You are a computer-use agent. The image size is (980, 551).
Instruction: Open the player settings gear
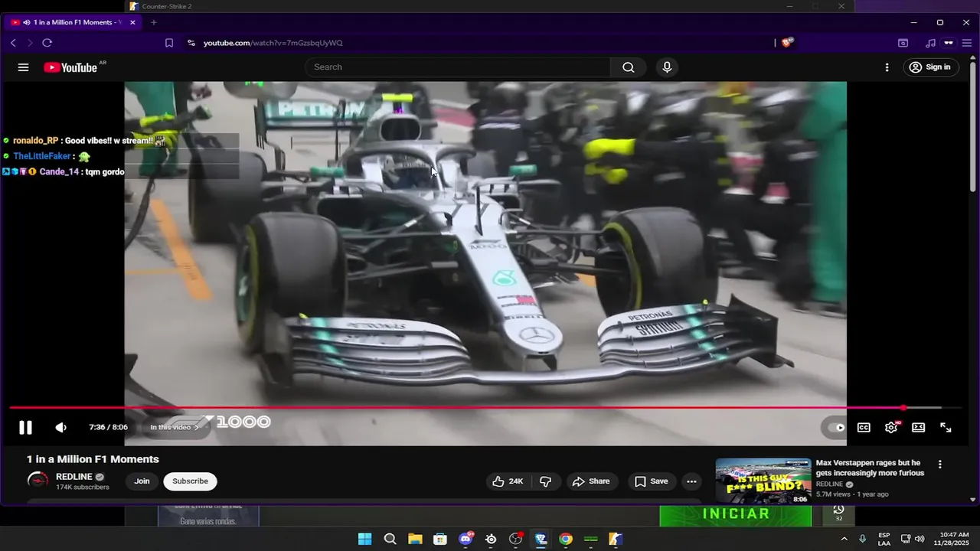[891, 428]
